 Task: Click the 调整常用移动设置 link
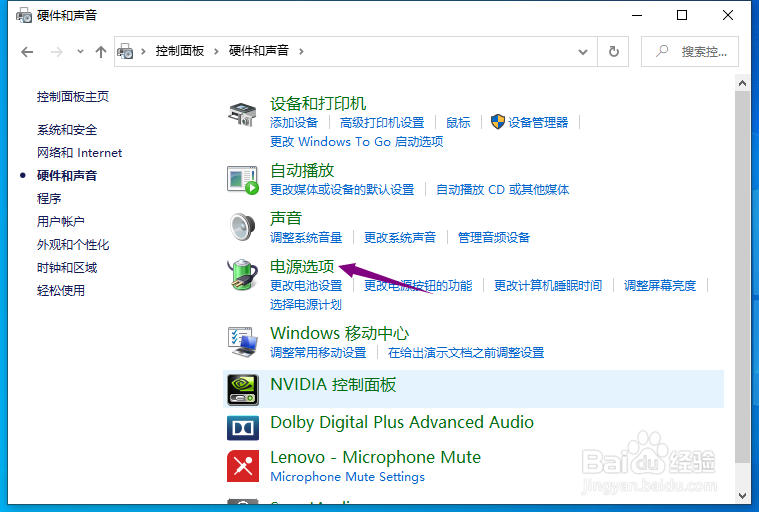318,353
